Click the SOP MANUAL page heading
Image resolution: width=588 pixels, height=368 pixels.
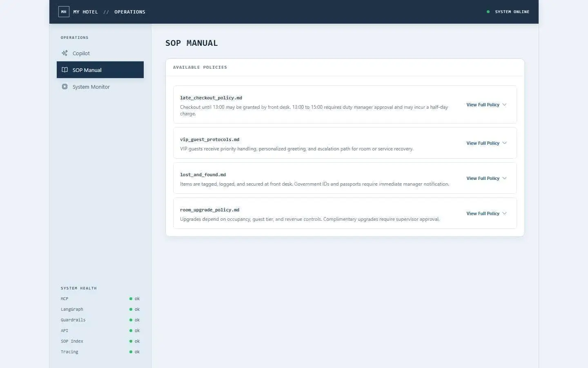pos(192,43)
